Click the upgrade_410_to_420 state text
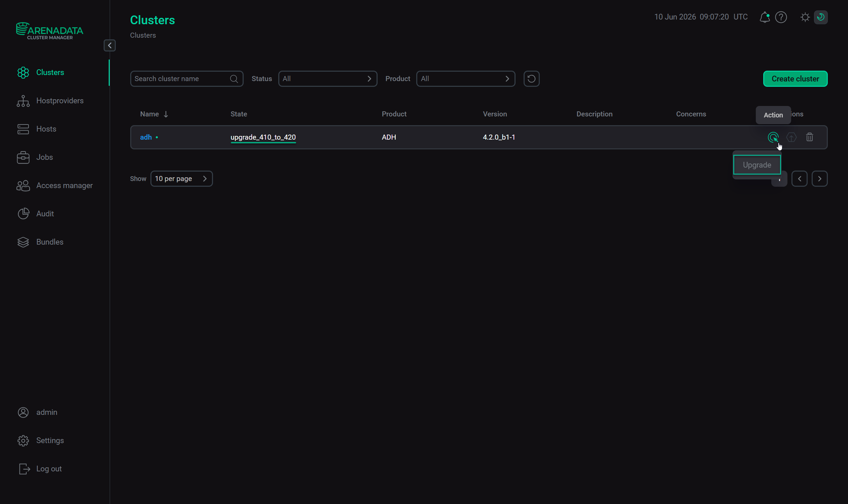 point(263,137)
